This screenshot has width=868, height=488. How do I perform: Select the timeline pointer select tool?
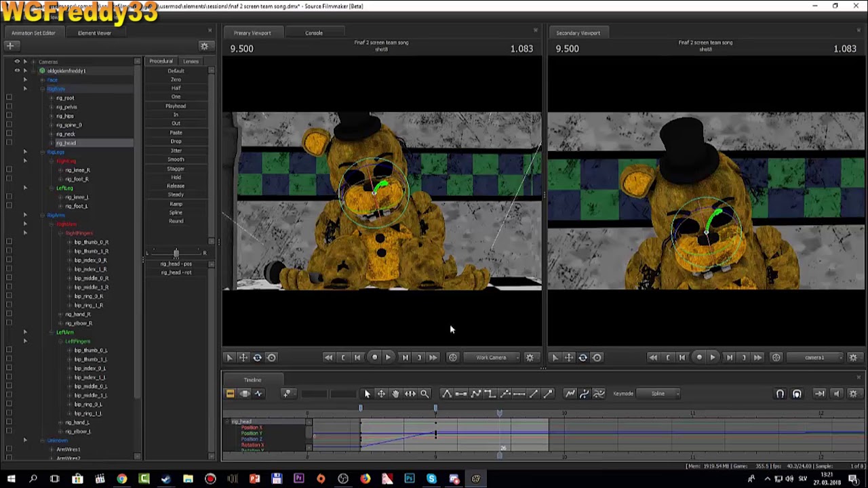click(367, 393)
